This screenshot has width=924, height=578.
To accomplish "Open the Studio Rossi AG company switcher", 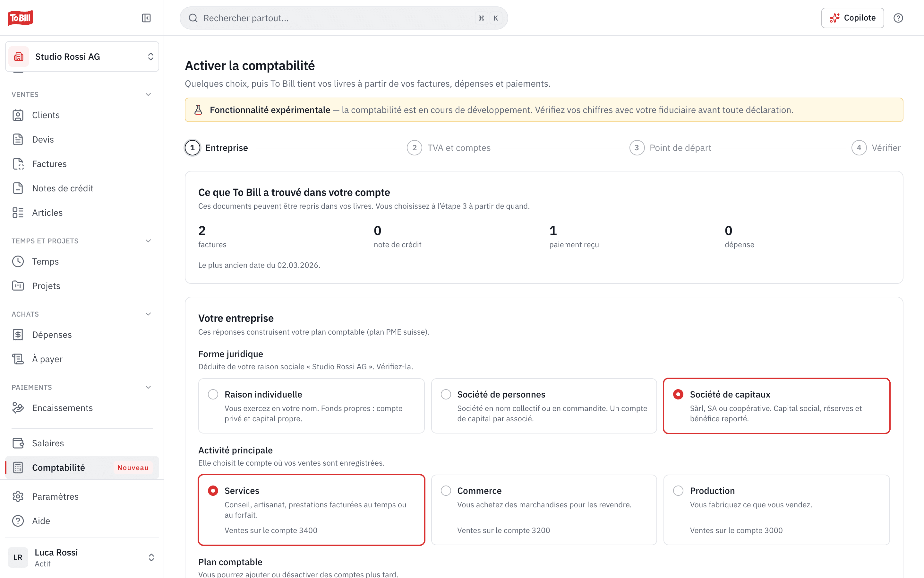I will coord(82,57).
